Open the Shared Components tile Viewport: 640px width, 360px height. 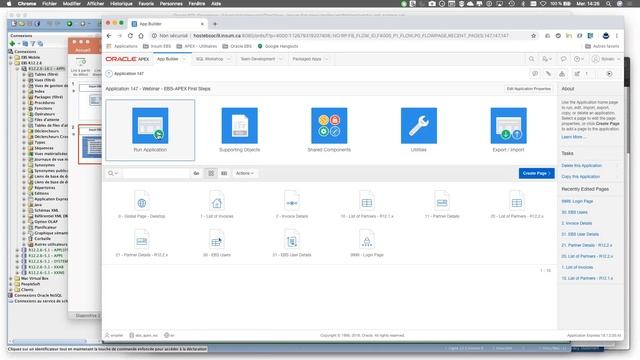[x=329, y=130]
